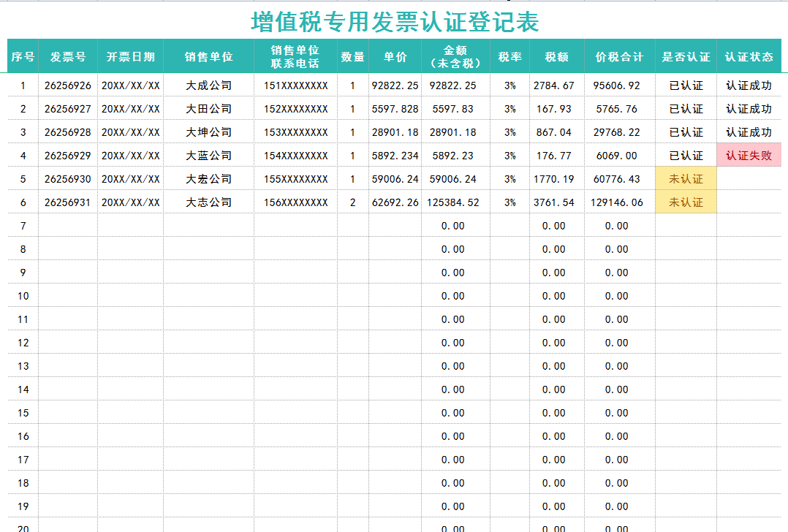The image size is (788, 532).
Task: Click the 认证状态 column header
Action: tap(749, 57)
